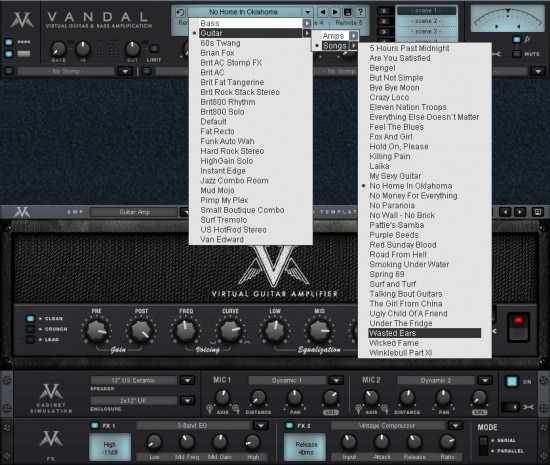Choose Brit AC Stomp FX preset
The width and height of the screenshot is (550, 465).
click(231, 63)
